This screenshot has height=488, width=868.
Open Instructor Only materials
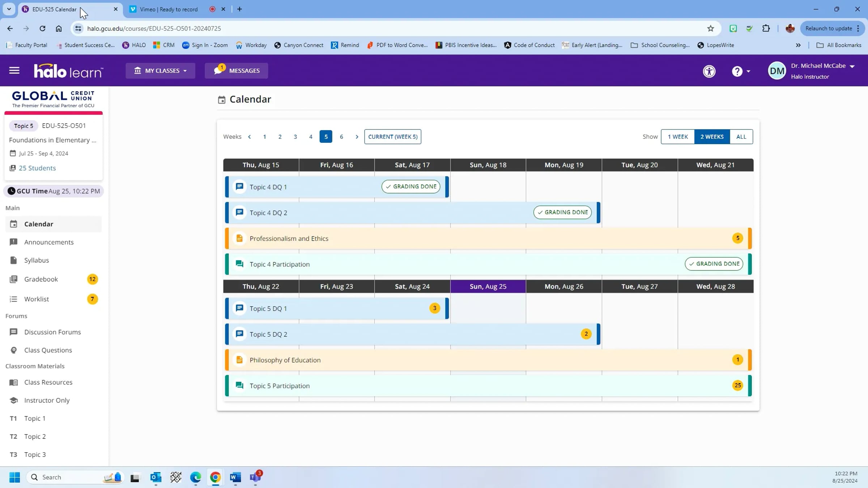click(x=47, y=400)
